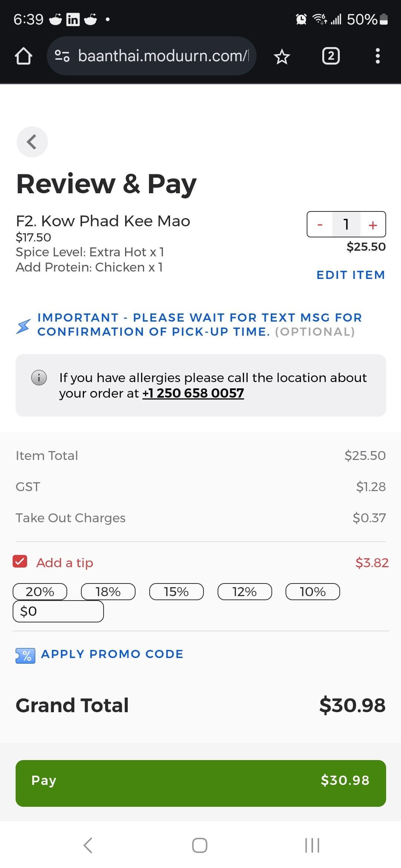This screenshot has width=401, height=868.
Task: Focus the custom tip amount field
Action: click(x=58, y=611)
